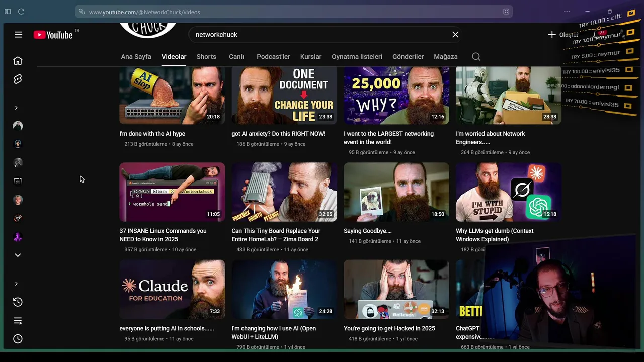
Task: Open the AI Slop video thumbnail
Action: (172, 95)
